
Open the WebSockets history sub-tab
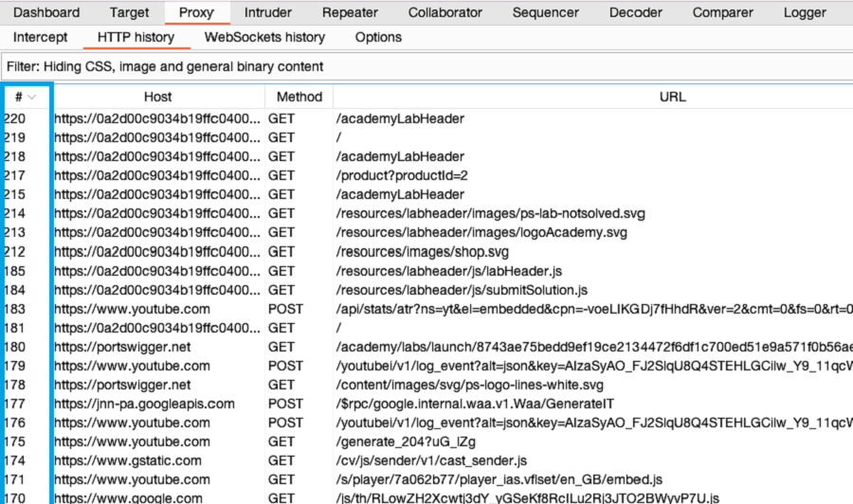(264, 38)
